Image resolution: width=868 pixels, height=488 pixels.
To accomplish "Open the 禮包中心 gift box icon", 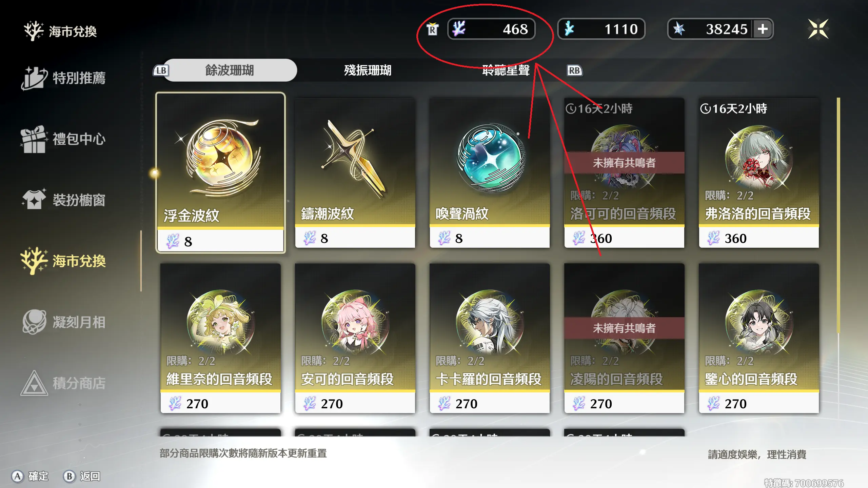I will pyautogui.click(x=33, y=139).
